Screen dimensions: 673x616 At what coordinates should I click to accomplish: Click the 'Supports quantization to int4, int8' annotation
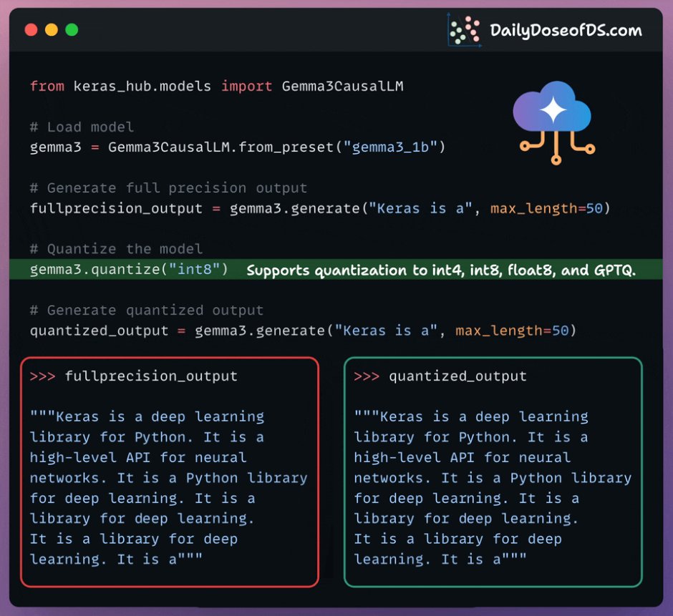tap(441, 270)
